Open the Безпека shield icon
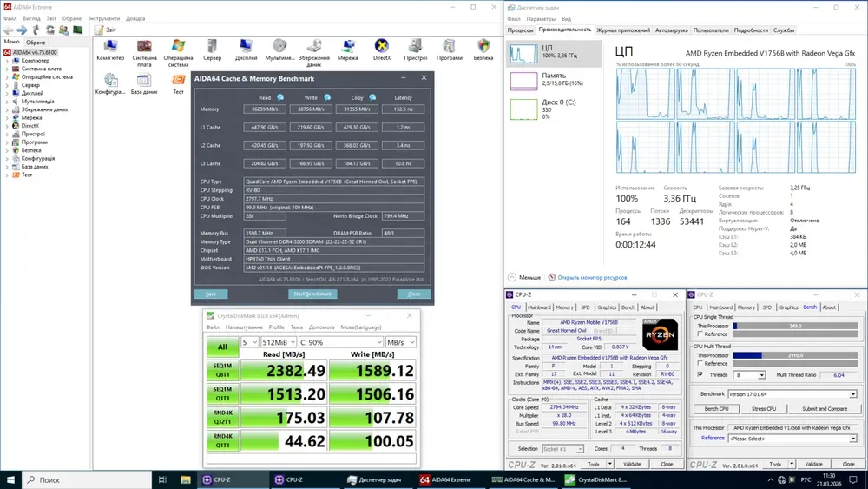Screen dimensions: 868x489 point(483,47)
